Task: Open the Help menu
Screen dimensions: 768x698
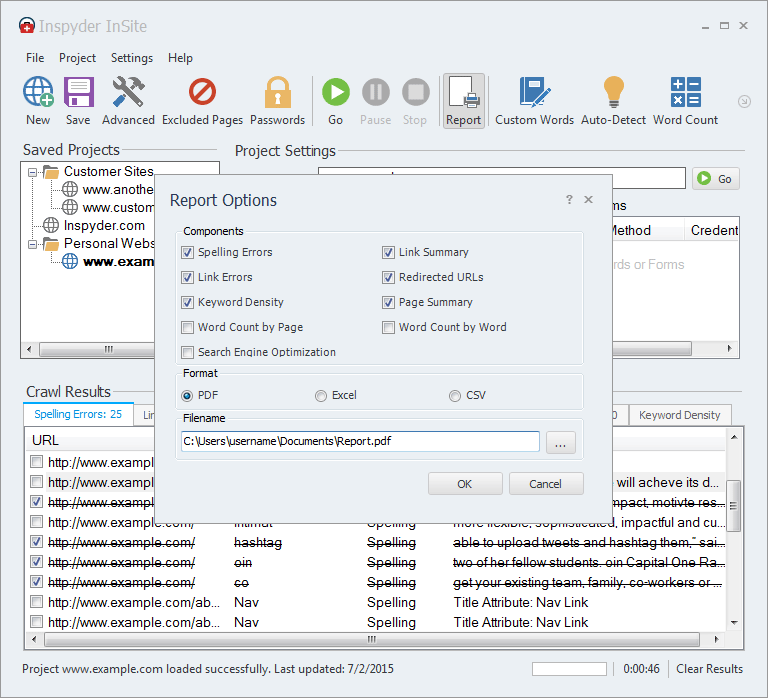Action: pos(180,58)
